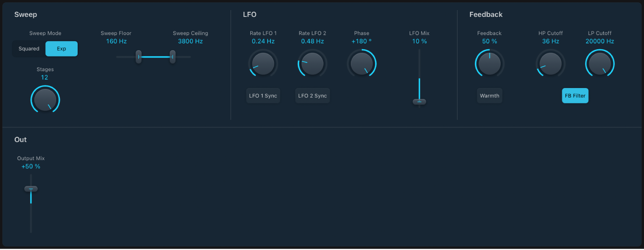
Task: Turn on the Warmth button
Action: pyautogui.click(x=489, y=96)
